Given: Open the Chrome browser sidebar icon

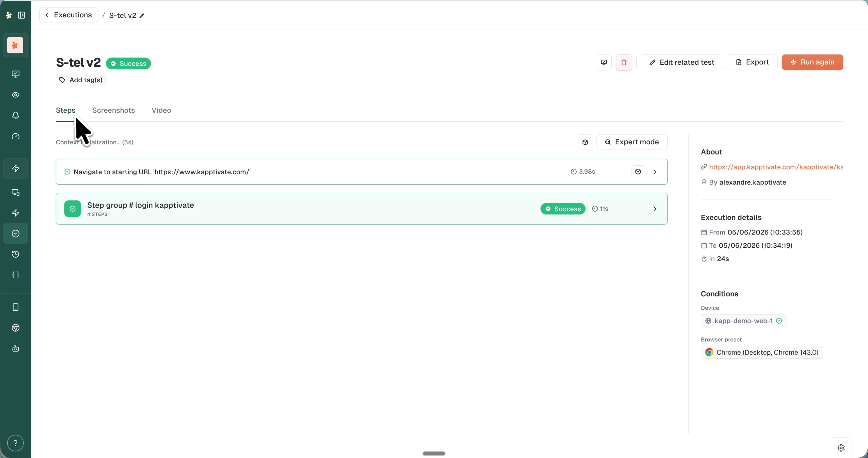Looking at the screenshot, I should click(16, 328).
